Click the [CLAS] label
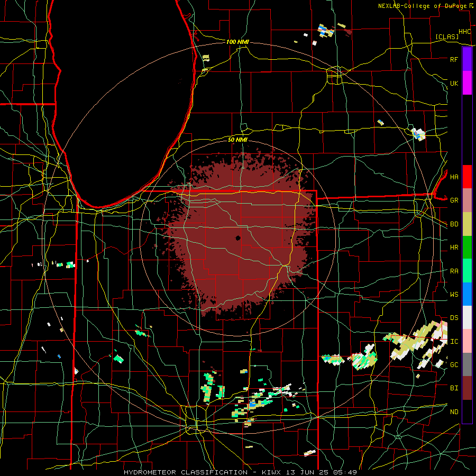Image resolution: width=476 pixels, height=476 pixels. coord(447,36)
